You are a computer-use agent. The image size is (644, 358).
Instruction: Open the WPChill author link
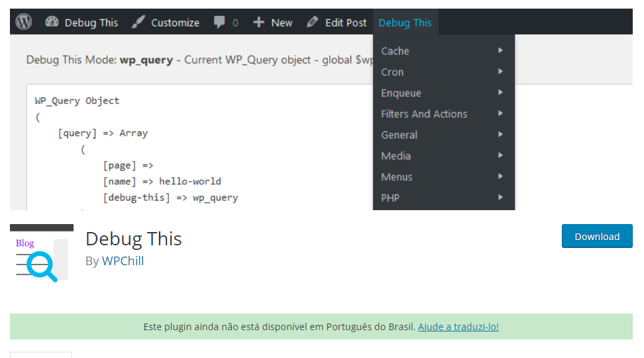tap(123, 261)
